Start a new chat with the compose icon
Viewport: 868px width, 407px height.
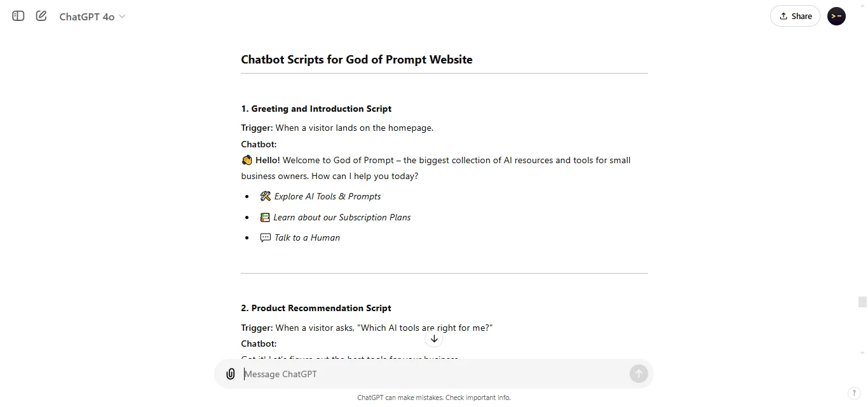tap(41, 16)
